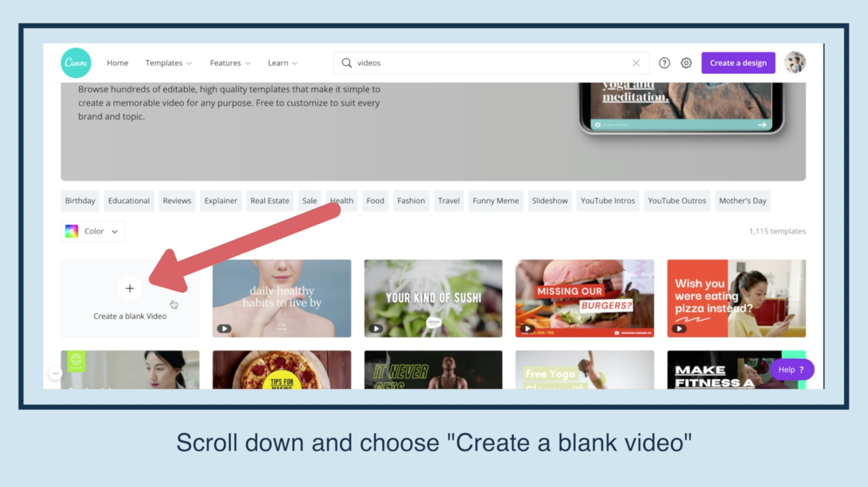Open the pizza instead video thumbnail

pos(736,298)
